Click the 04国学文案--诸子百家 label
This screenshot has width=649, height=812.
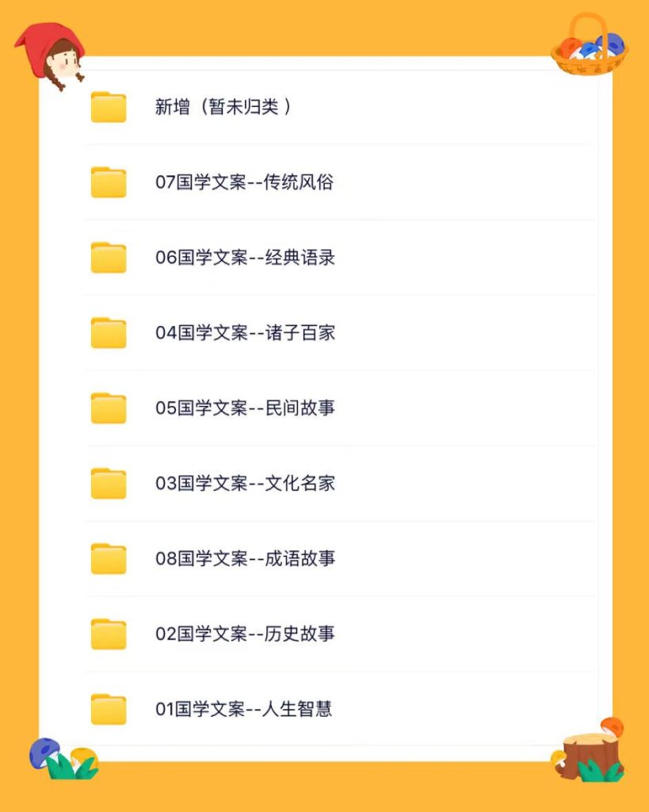click(x=245, y=333)
